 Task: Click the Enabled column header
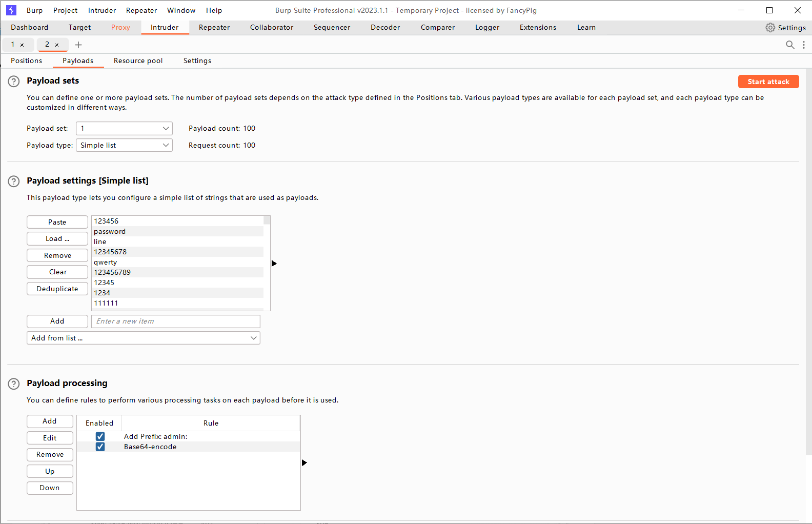99,423
